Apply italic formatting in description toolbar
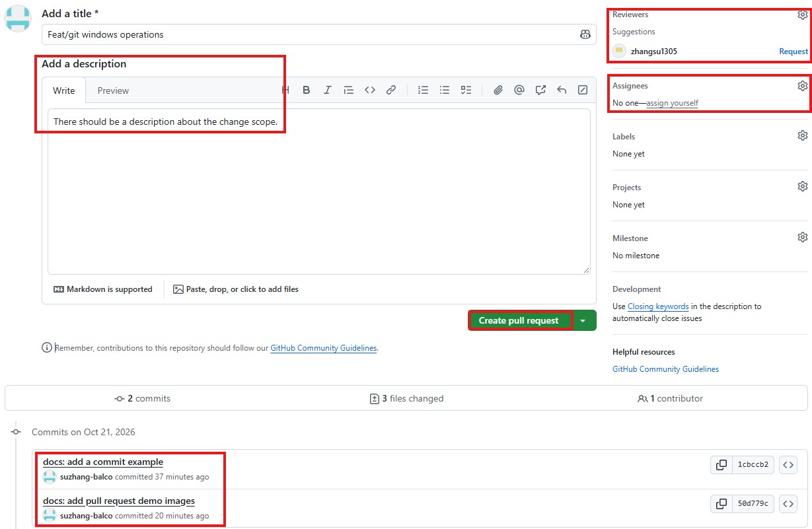The height and width of the screenshot is (529, 812). [327, 90]
